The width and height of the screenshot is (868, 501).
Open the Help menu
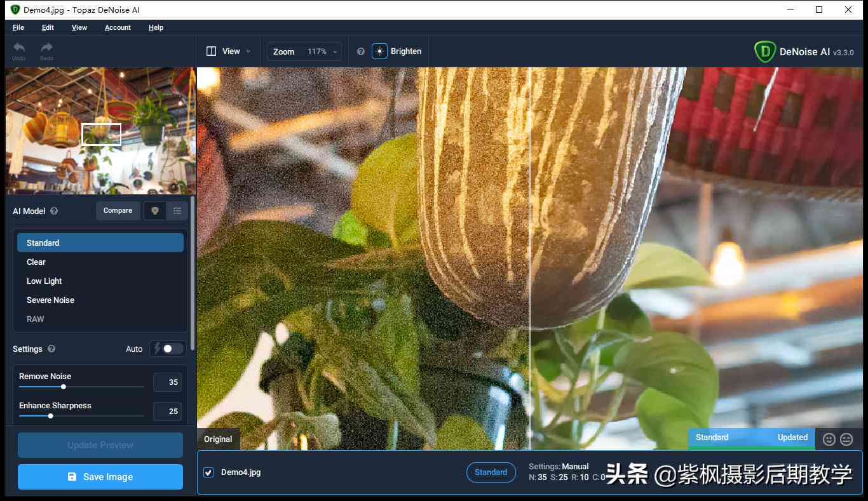coord(156,27)
